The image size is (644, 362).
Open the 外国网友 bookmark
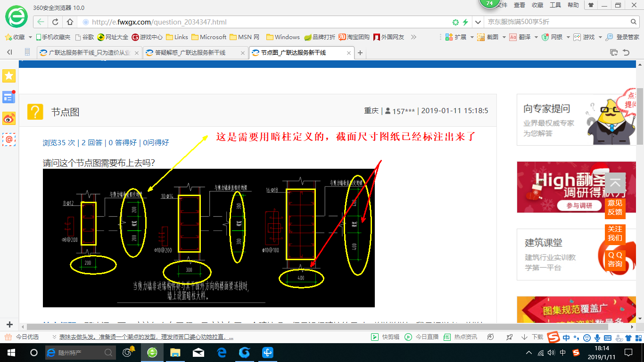[x=388, y=37]
